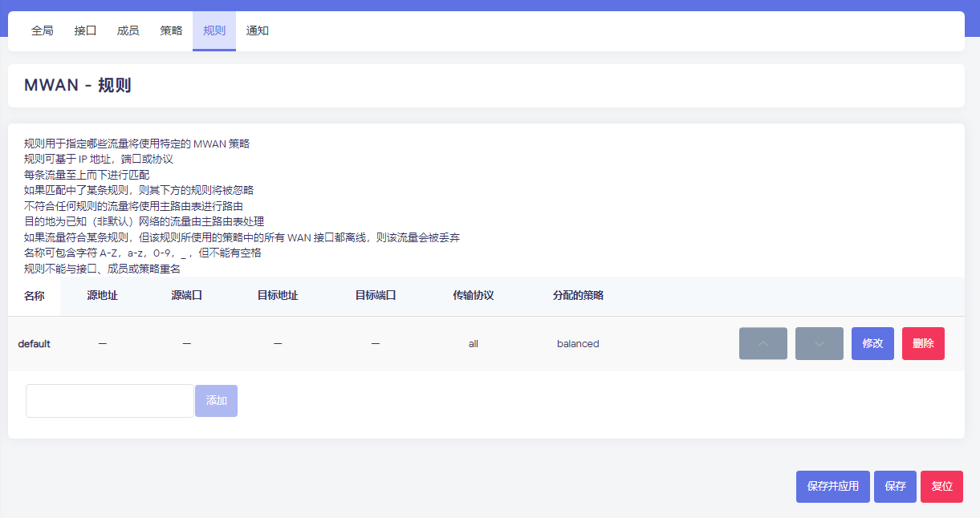Click the balanced policy value
The width and height of the screenshot is (980, 518).
pos(578,344)
